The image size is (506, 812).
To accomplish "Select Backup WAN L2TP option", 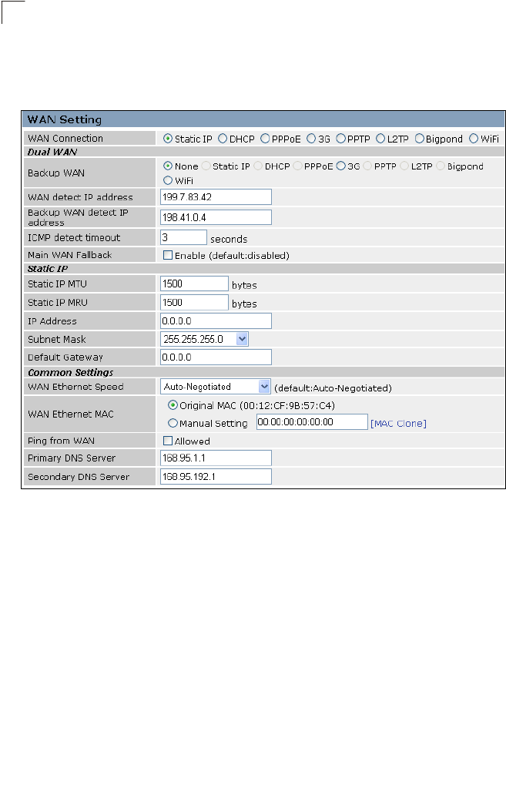I will (404, 166).
